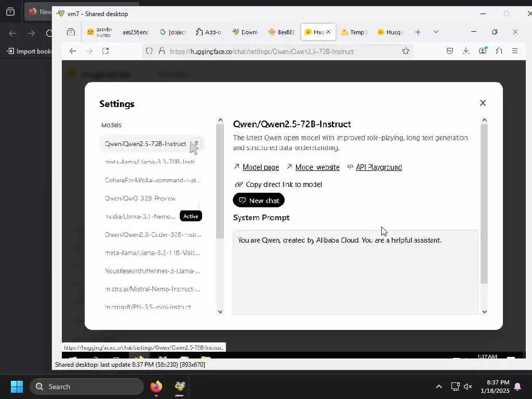Open Firefox View icon in outer browser
The height and width of the screenshot is (399, 532).
point(10,12)
